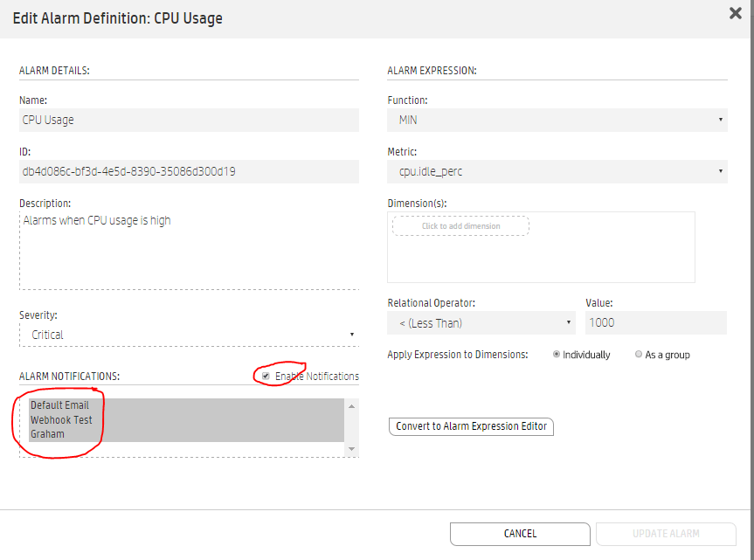The height and width of the screenshot is (560, 754).
Task: Enable Notifications for this alarm
Action: pyautogui.click(x=266, y=376)
